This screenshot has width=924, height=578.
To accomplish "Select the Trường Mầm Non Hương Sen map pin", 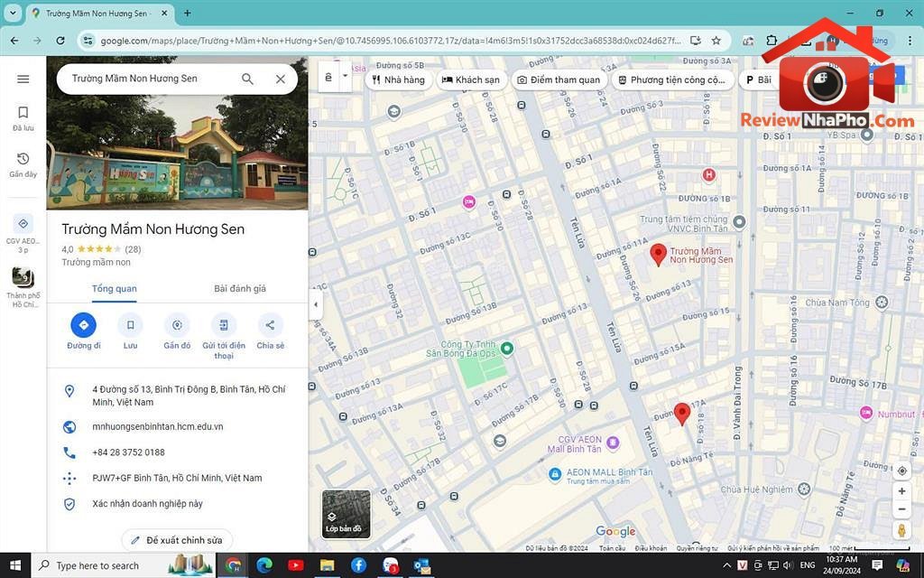I will pyautogui.click(x=658, y=255).
